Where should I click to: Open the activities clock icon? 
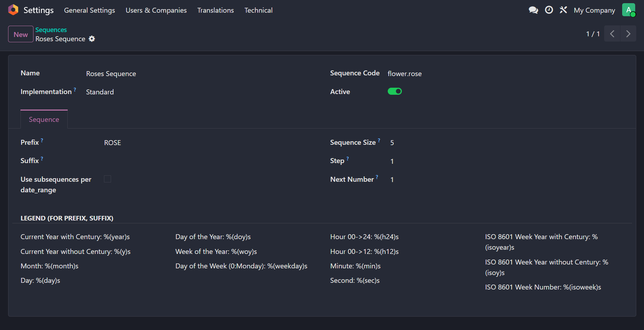click(549, 10)
